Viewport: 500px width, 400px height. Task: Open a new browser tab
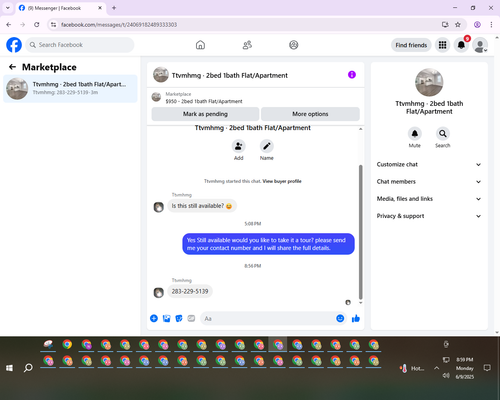point(114,8)
